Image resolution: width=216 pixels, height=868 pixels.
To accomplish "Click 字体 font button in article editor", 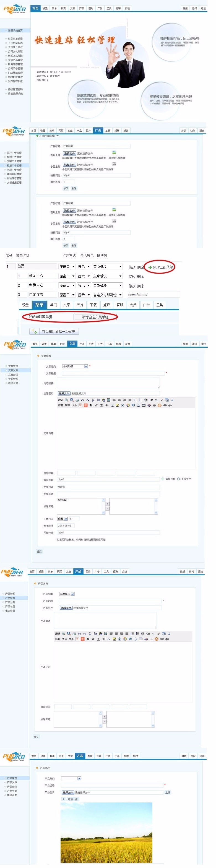I will click(67, 405).
